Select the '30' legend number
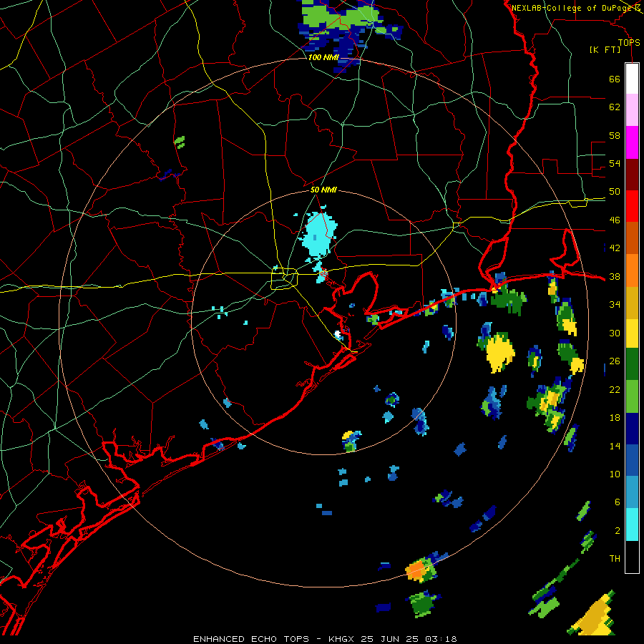This screenshot has width=644, height=644. [x=615, y=333]
